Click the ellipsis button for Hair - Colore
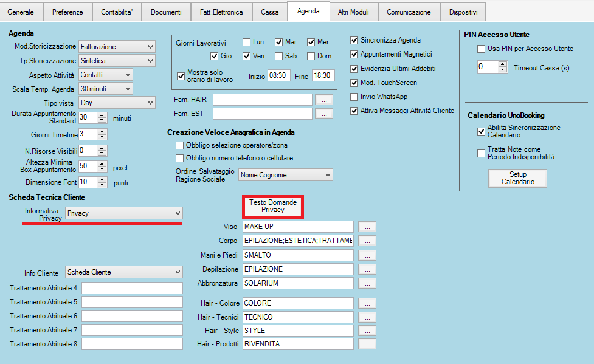The width and height of the screenshot is (594, 364). [367, 303]
